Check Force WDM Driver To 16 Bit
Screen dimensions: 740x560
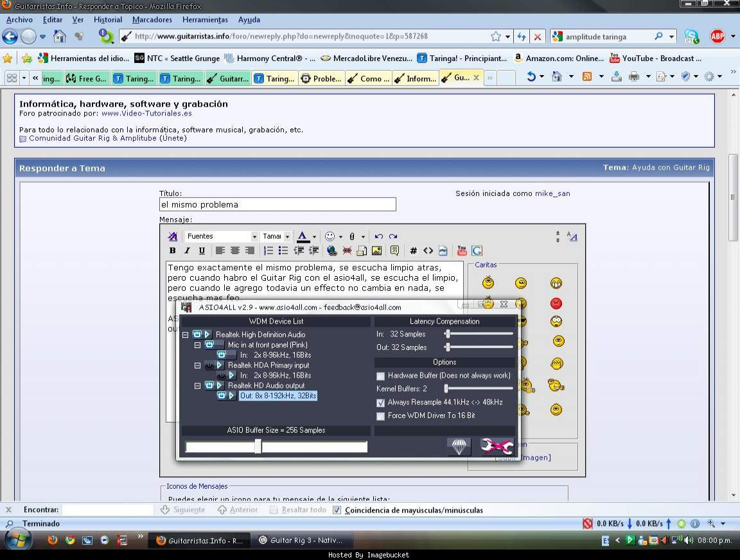point(381,416)
